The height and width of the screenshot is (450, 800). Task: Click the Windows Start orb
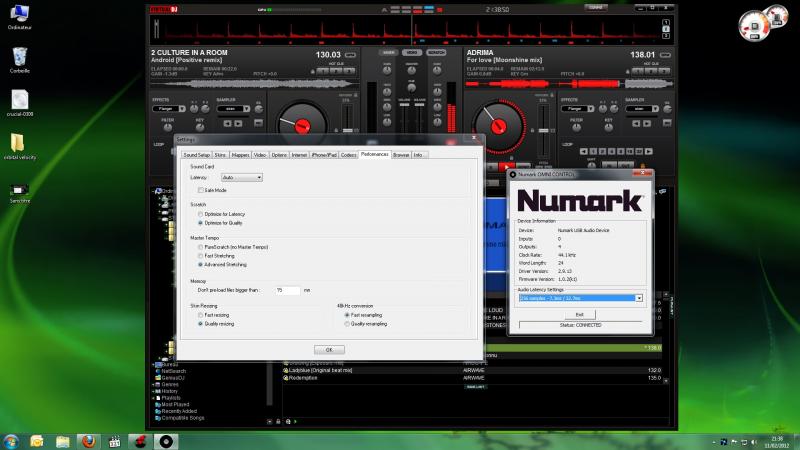12,440
